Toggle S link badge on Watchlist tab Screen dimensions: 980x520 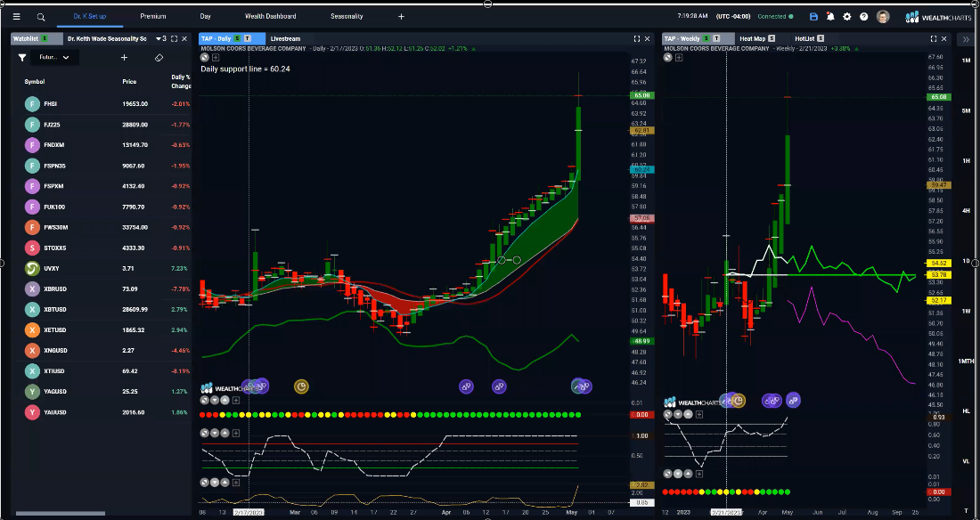[45, 39]
